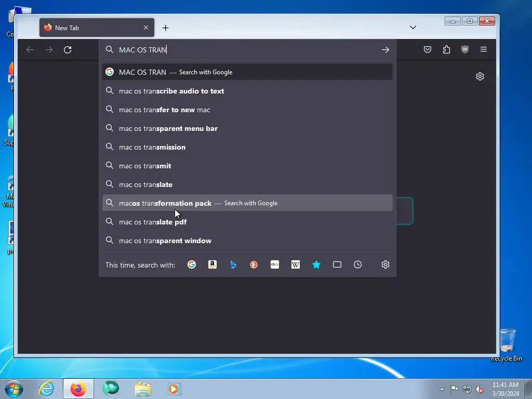
Task: Search this time with DuckDuckGo icon
Action: pyautogui.click(x=254, y=264)
